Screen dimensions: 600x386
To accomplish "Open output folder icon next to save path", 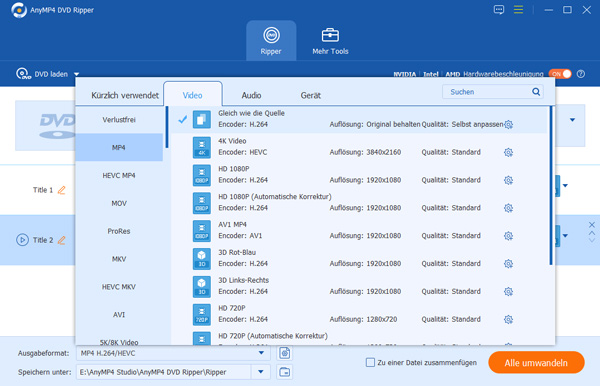I will pyautogui.click(x=284, y=372).
